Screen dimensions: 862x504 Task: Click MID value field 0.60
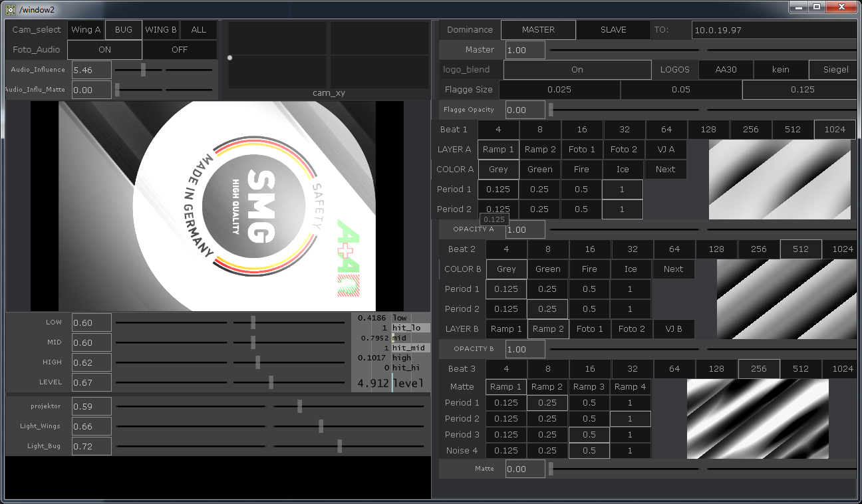point(92,342)
